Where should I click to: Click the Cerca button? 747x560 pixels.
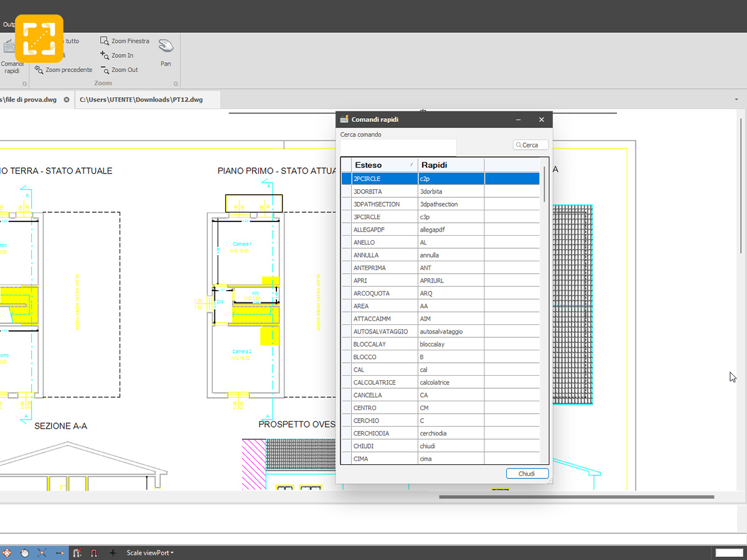pos(530,145)
